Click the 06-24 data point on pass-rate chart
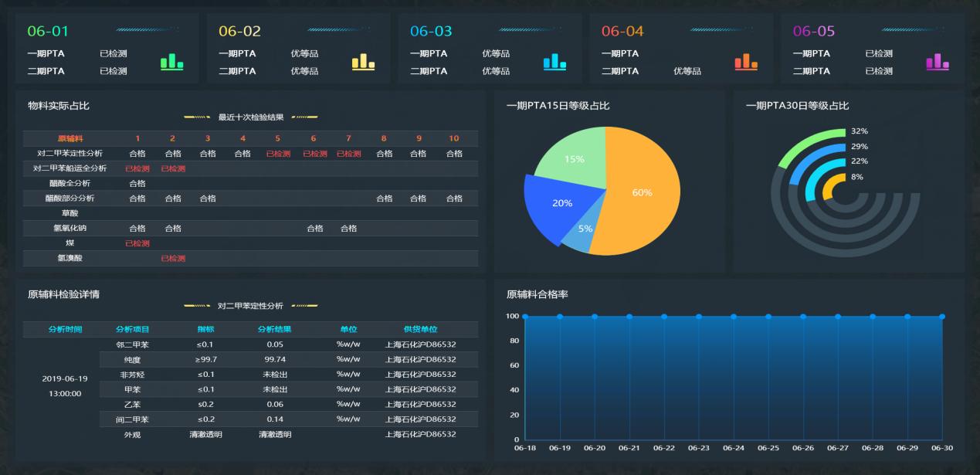Image resolution: width=980 pixels, height=475 pixels. [x=734, y=317]
